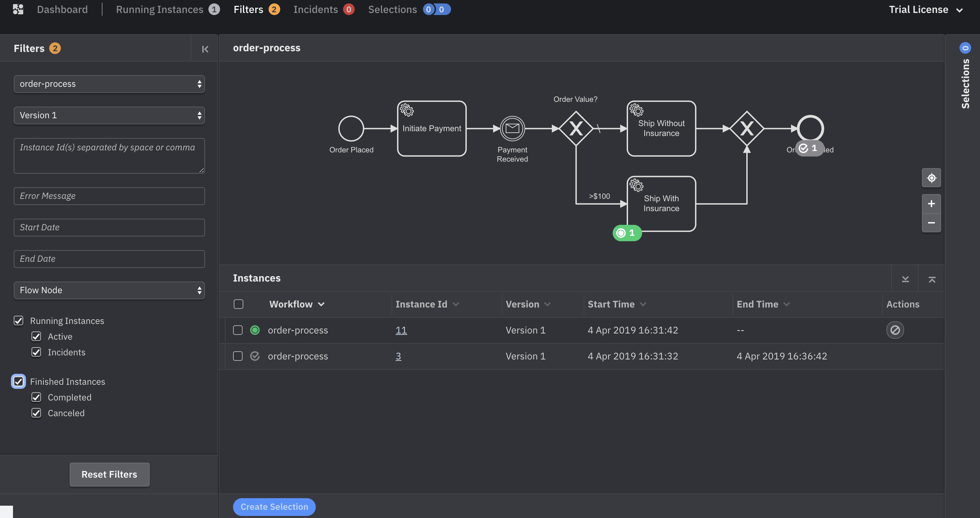The width and height of the screenshot is (980, 518).
Task: Open the order-process workflow dropdown
Action: (109, 84)
